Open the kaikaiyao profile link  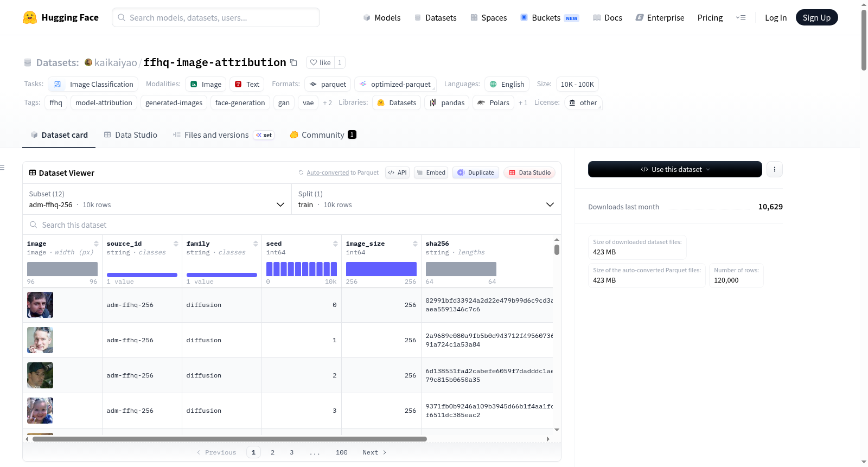click(116, 62)
